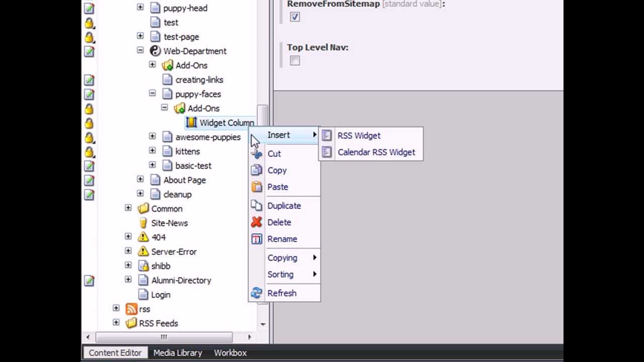Click the Copy icon in context menu

click(x=257, y=170)
